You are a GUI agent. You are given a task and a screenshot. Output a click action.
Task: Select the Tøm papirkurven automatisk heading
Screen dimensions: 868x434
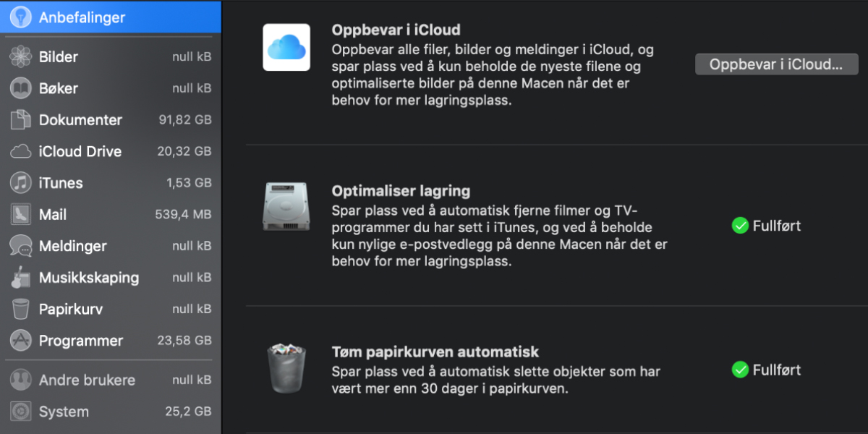pyautogui.click(x=435, y=352)
